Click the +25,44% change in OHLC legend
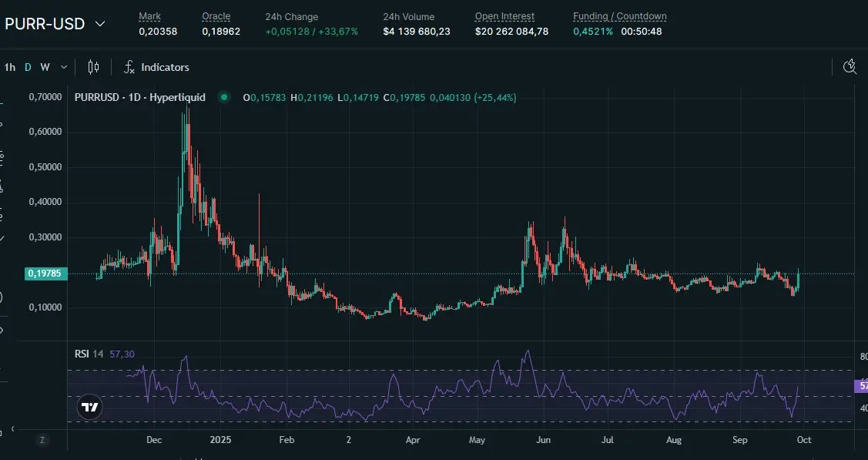 (x=495, y=97)
